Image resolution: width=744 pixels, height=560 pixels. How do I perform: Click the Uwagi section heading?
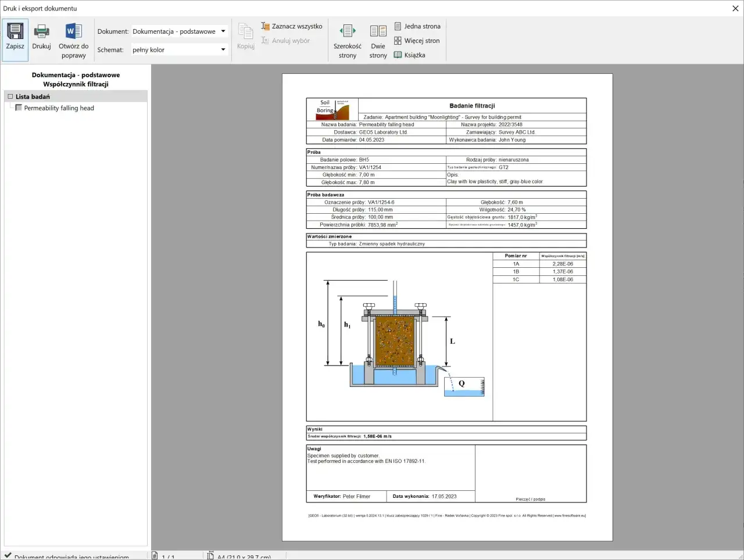[x=314, y=448]
